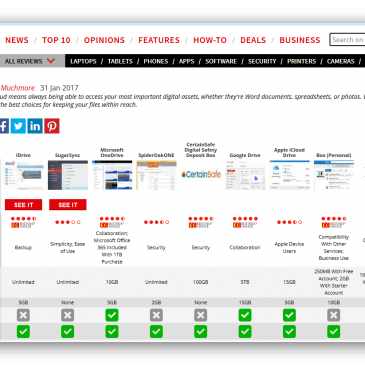This screenshot has width=365, height=365.
Task: Open the How-To section
Action: tap(210, 40)
